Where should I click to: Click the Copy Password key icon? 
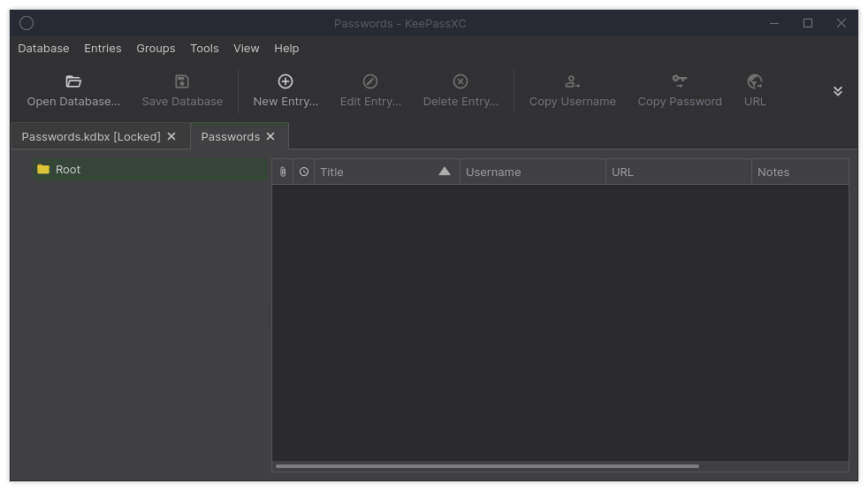pos(680,81)
